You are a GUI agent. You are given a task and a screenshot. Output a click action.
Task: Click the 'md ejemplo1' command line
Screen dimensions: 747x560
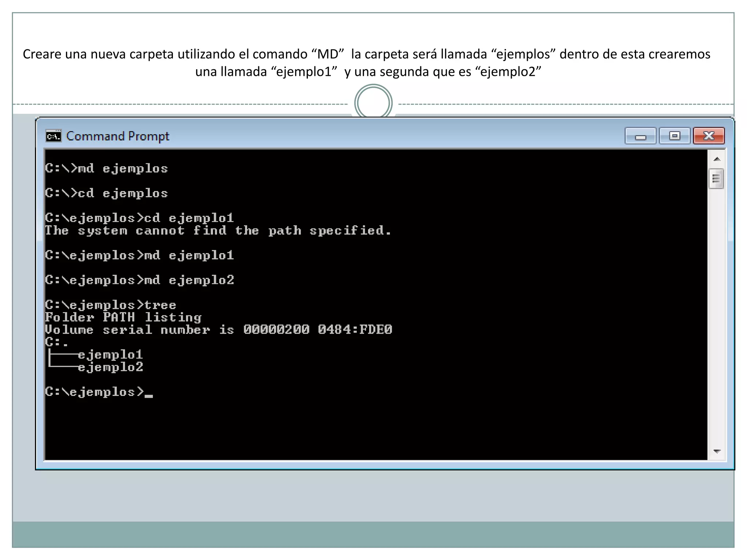click(x=139, y=255)
